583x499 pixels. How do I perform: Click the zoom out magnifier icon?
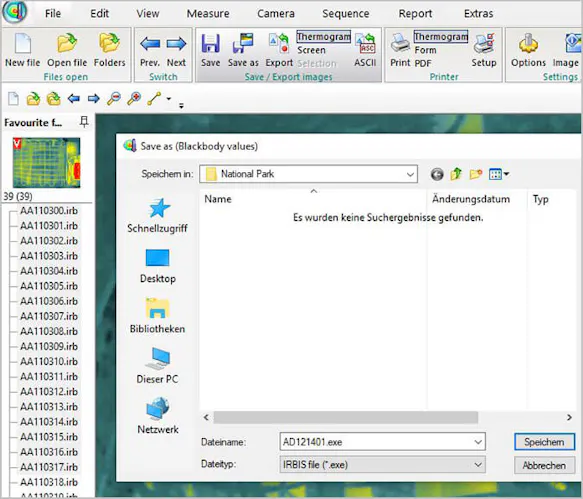click(114, 99)
